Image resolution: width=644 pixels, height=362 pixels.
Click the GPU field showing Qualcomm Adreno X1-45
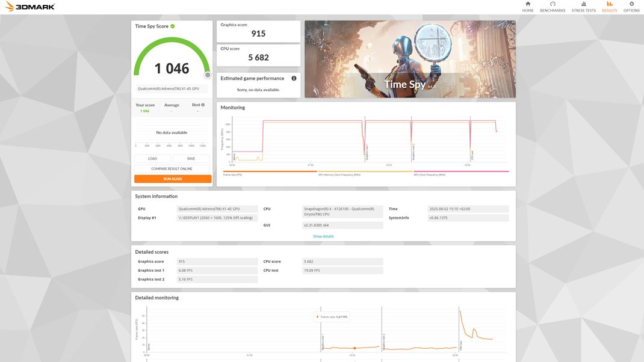tap(217, 209)
